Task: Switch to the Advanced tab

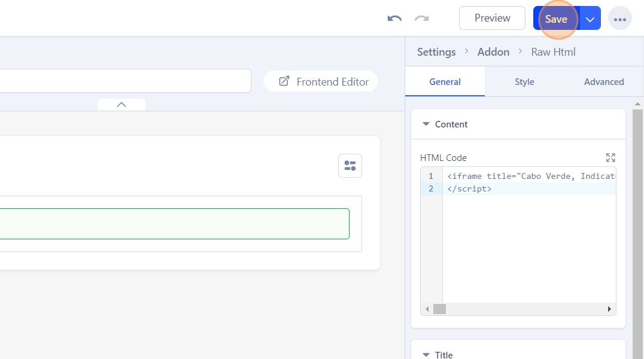Action: (604, 82)
